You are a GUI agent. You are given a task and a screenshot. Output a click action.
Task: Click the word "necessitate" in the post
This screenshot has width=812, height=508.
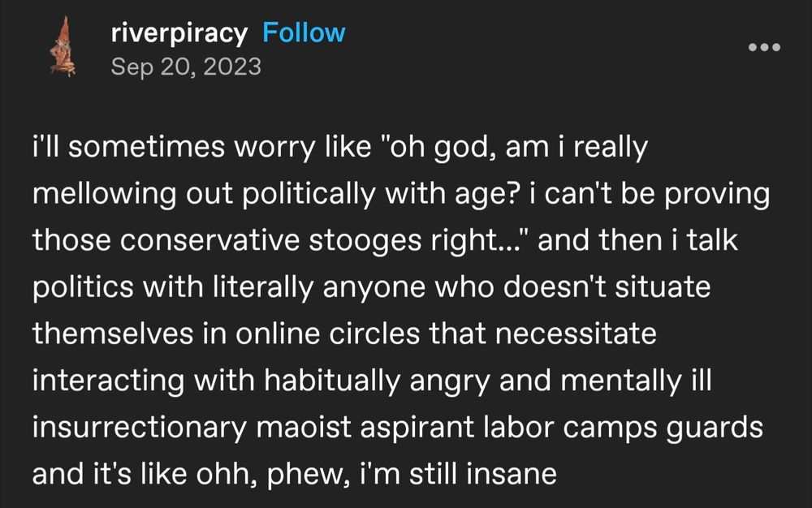coord(576,334)
